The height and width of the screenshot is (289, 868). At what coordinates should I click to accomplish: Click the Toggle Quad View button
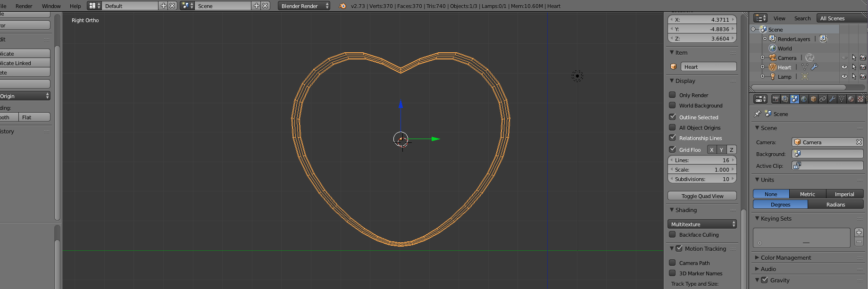702,196
